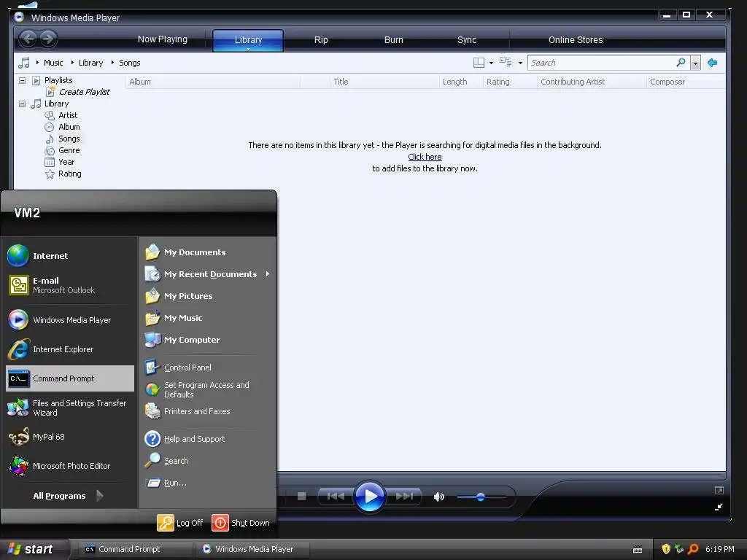Collapse the Playlists tree node
The width and height of the screenshot is (747, 560).
click(x=22, y=80)
